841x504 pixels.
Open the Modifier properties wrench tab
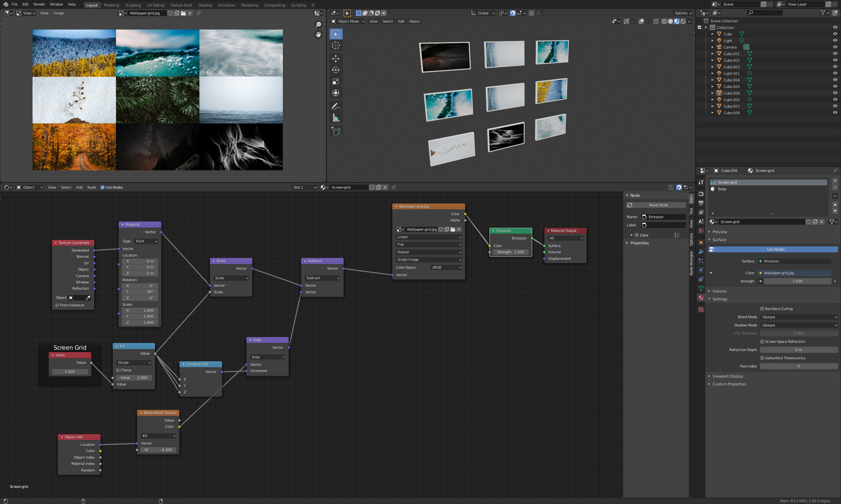[x=701, y=252]
